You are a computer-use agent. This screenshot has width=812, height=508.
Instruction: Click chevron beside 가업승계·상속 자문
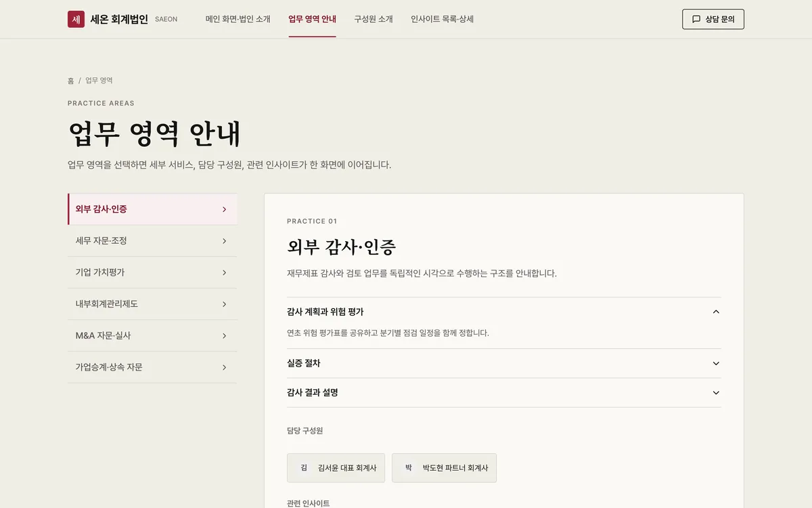(225, 367)
